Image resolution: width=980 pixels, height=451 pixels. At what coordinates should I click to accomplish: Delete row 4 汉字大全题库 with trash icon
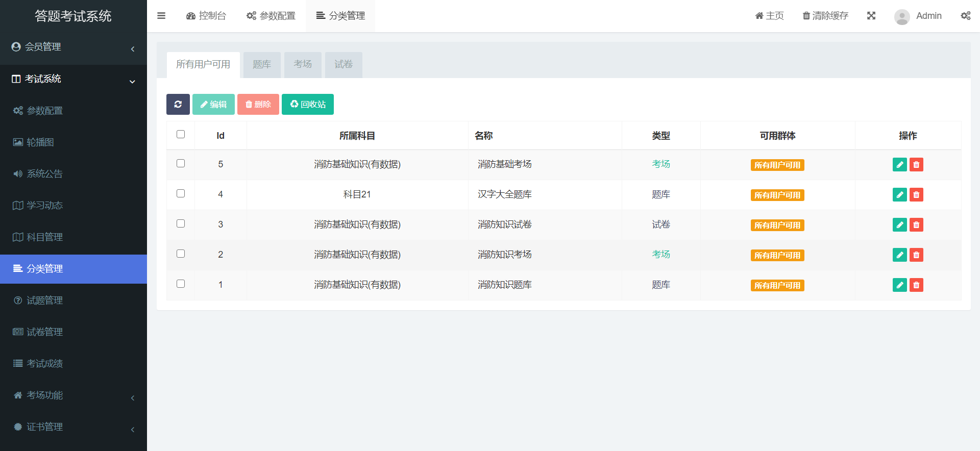pyautogui.click(x=916, y=195)
